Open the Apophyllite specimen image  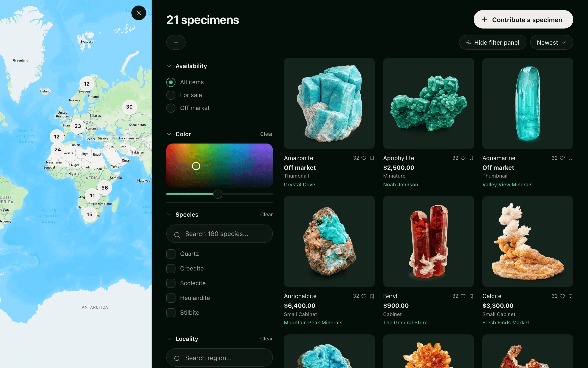(428, 103)
